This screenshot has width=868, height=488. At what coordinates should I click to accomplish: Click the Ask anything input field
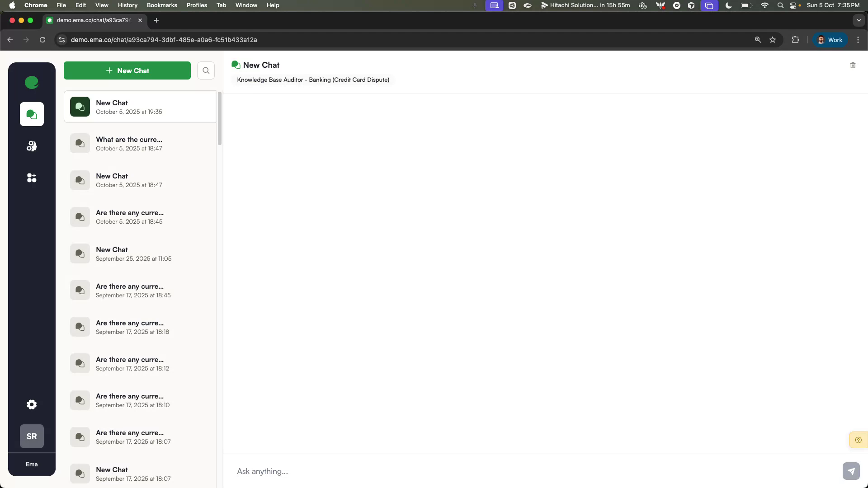(407, 471)
